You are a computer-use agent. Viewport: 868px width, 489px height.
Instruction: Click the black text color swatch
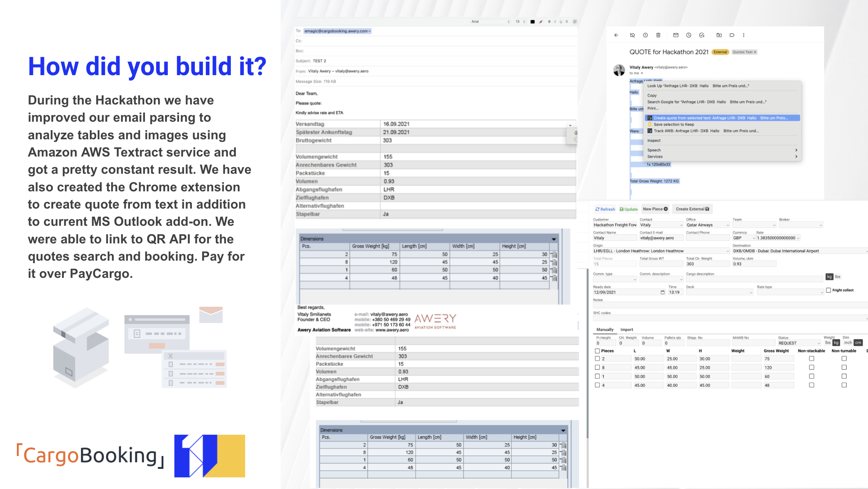(532, 22)
